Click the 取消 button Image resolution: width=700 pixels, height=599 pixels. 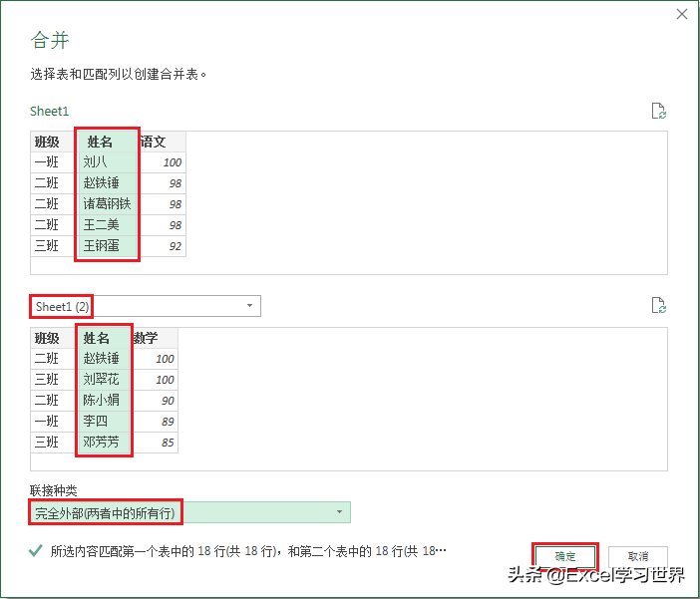coord(638,556)
